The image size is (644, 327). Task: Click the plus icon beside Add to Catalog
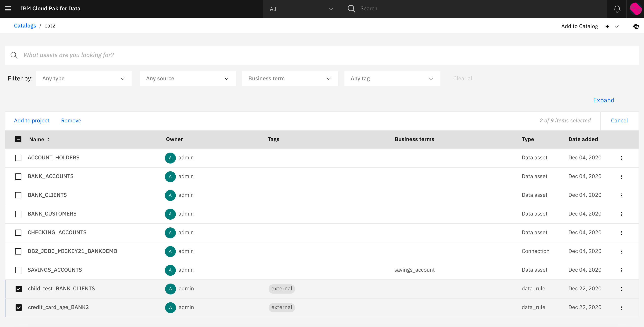607,27
